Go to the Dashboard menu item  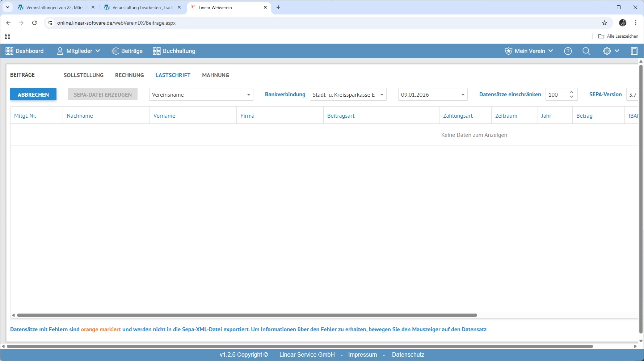[25, 51]
